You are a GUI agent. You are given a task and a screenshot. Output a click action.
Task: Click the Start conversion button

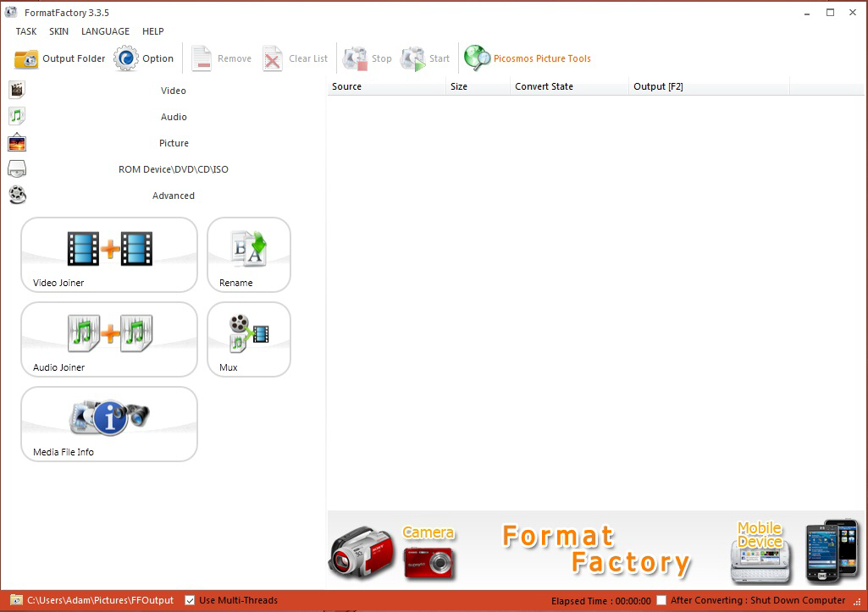click(424, 58)
